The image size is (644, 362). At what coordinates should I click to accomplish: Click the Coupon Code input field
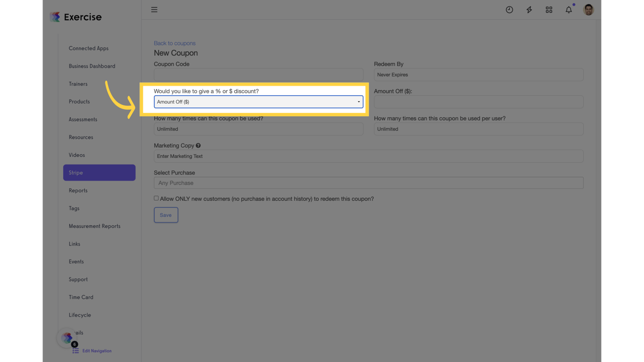click(258, 74)
